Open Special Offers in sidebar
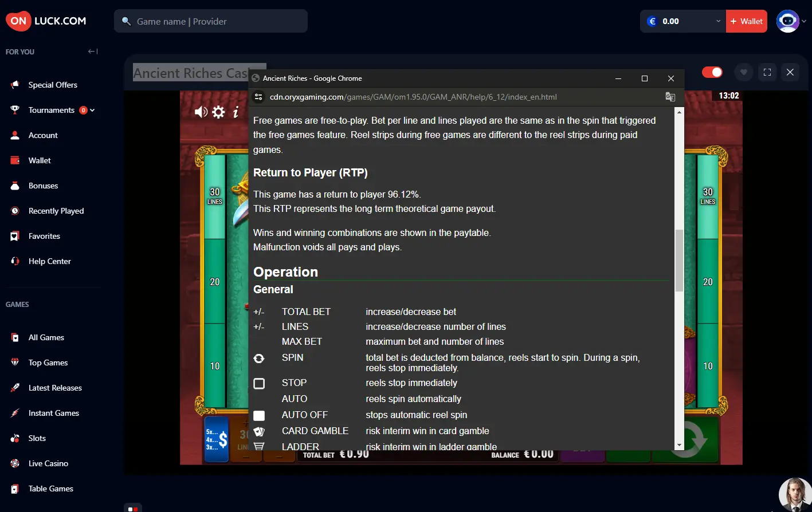Screen dimensions: 812x512 pos(53,85)
